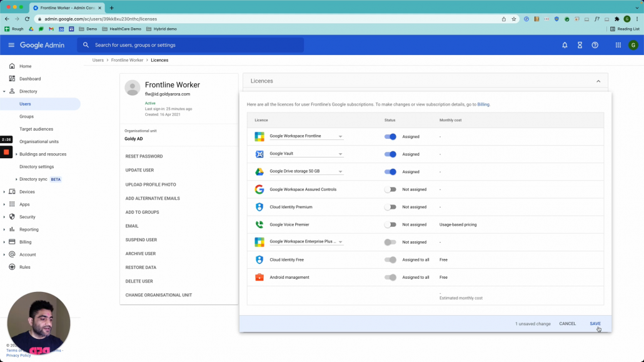
Task: Open Target audiences
Action: coord(36,129)
